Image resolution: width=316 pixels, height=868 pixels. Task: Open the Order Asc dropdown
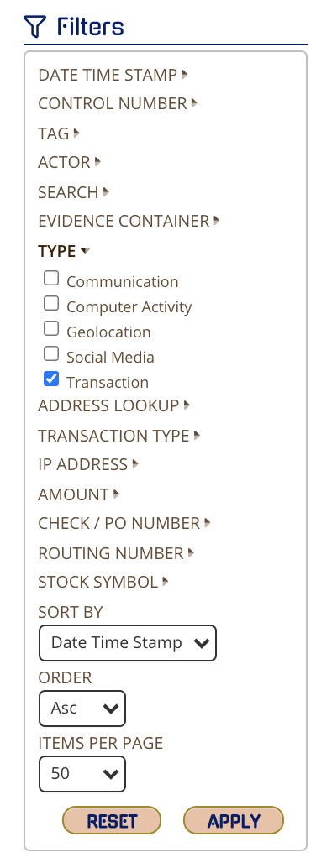(x=82, y=708)
